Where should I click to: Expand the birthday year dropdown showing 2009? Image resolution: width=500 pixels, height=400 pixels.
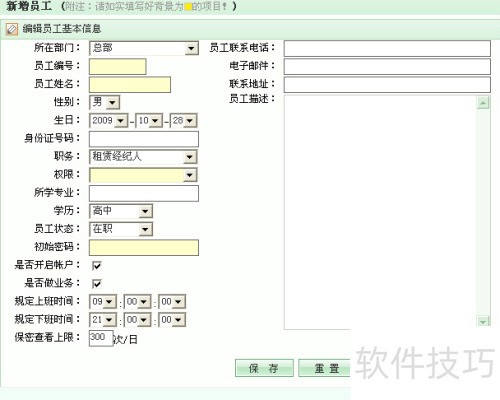(108, 120)
